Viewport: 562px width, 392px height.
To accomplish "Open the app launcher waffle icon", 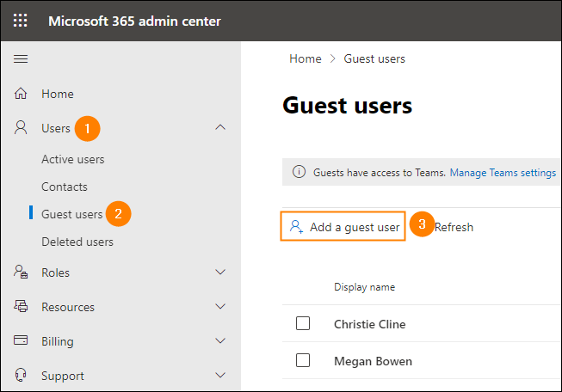I will [x=20, y=21].
